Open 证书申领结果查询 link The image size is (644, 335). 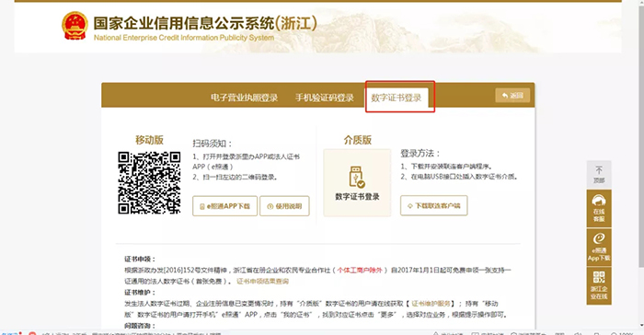pos(263,281)
